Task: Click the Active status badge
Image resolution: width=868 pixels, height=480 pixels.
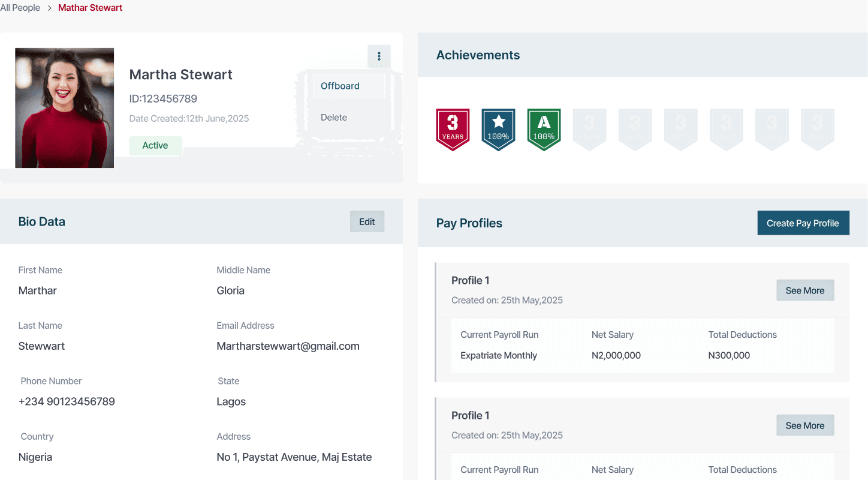Action: pyautogui.click(x=155, y=145)
